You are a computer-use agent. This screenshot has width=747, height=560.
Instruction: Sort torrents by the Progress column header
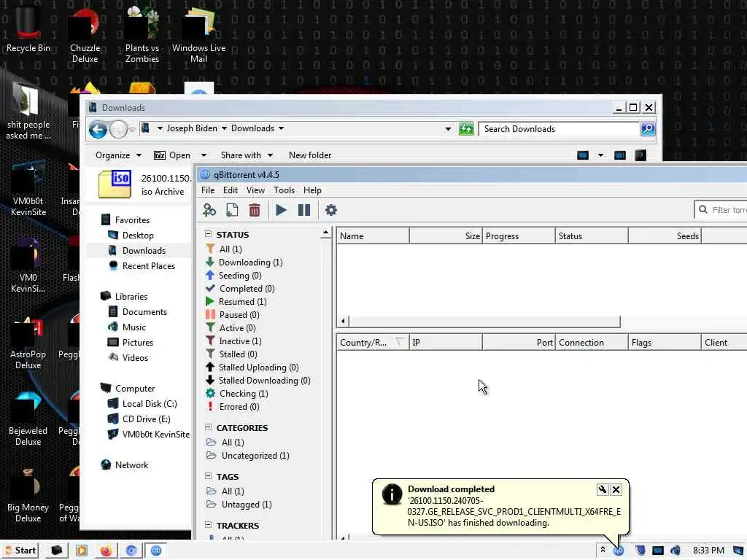pyautogui.click(x=519, y=236)
